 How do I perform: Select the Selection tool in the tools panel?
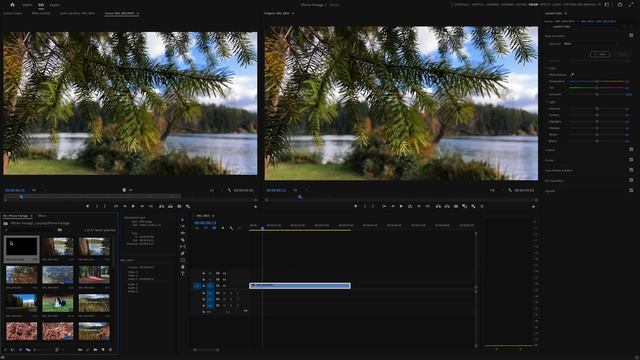point(182,220)
